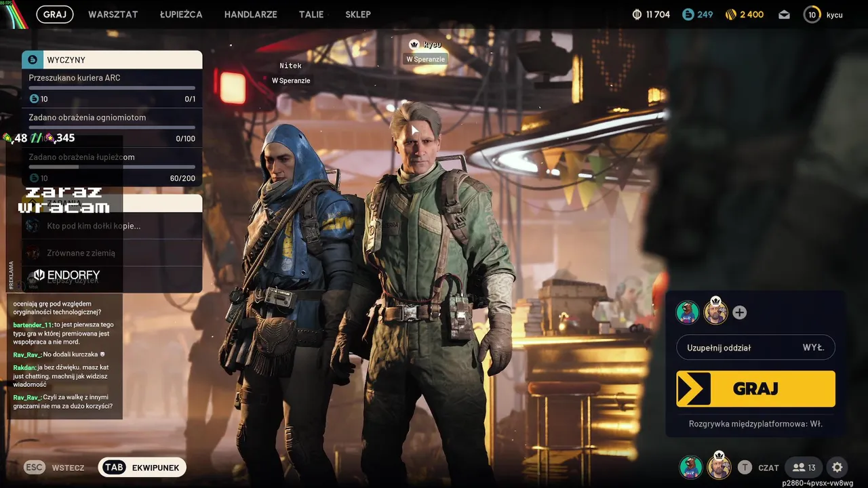The image size is (868, 488).
Task: Click the Rakdan chat username
Action: pyautogui.click(x=24, y=367)
